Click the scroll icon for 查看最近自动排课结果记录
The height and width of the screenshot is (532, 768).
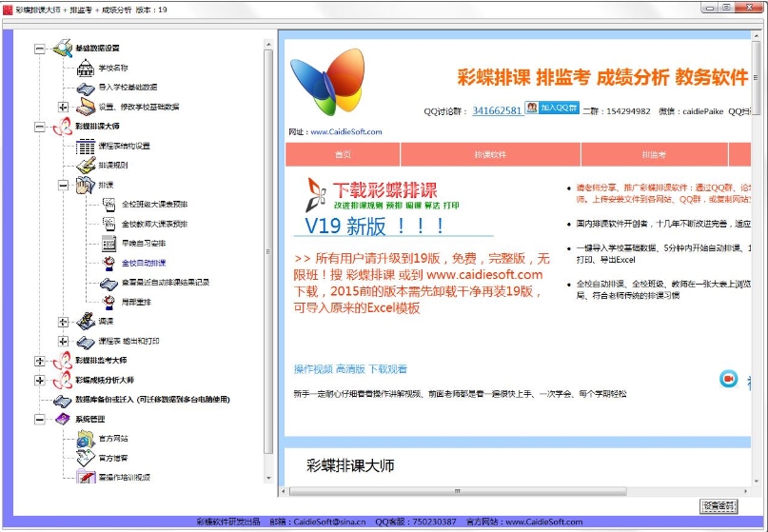pyautogui.click(x=108, y=284)
